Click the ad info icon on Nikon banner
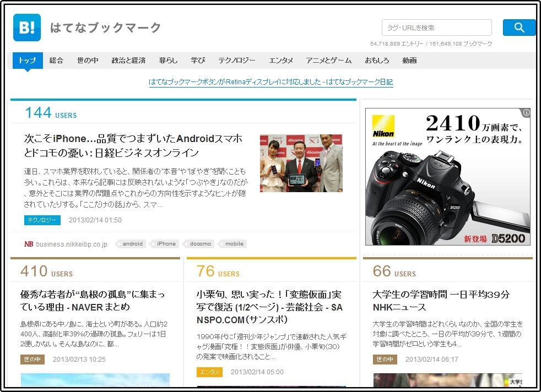The height and width of the screenshot is (392, 541). coord(526,112)
